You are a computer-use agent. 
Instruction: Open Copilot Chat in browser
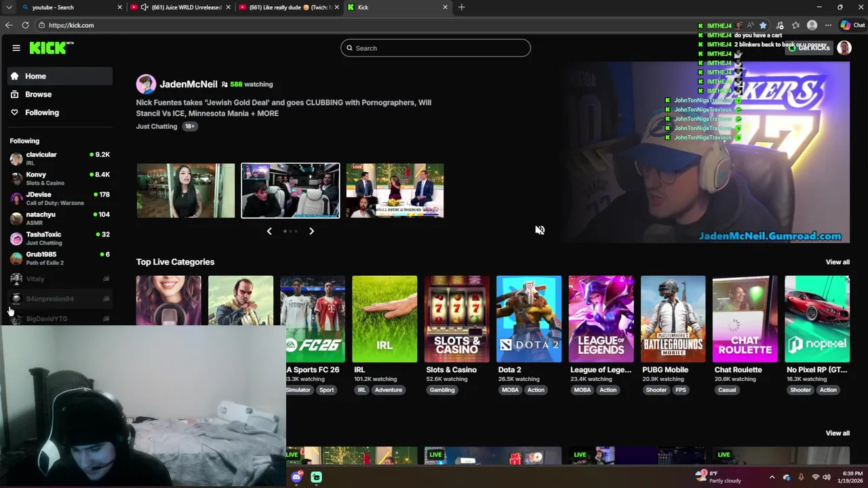(x=852, y=25)
